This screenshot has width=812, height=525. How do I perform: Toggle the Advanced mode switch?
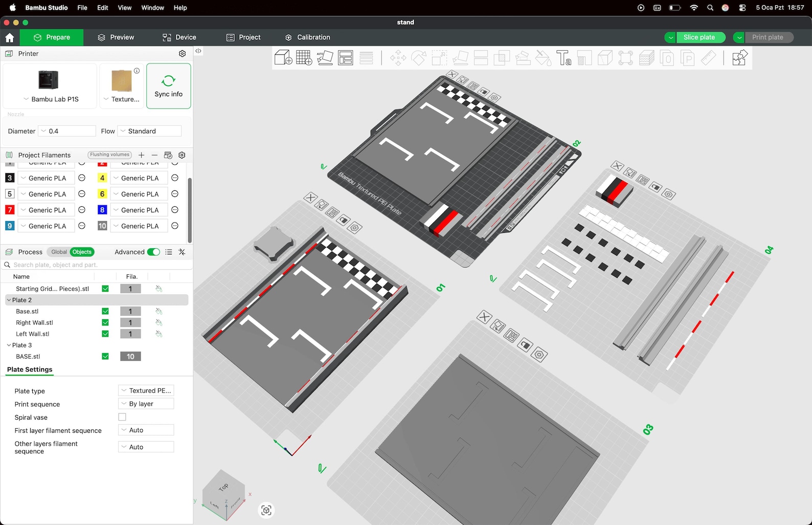pyautogui.click(x=153, y=252)
